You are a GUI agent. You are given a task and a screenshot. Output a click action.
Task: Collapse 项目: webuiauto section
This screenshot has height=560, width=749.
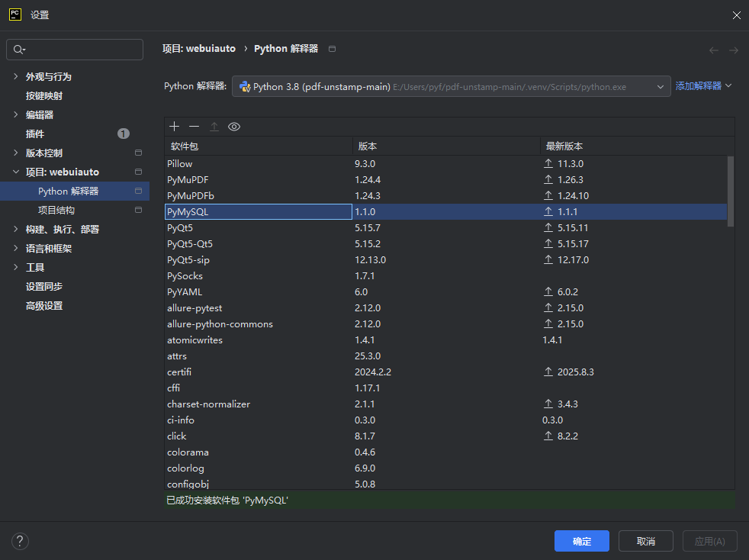(x=16, y=172)
